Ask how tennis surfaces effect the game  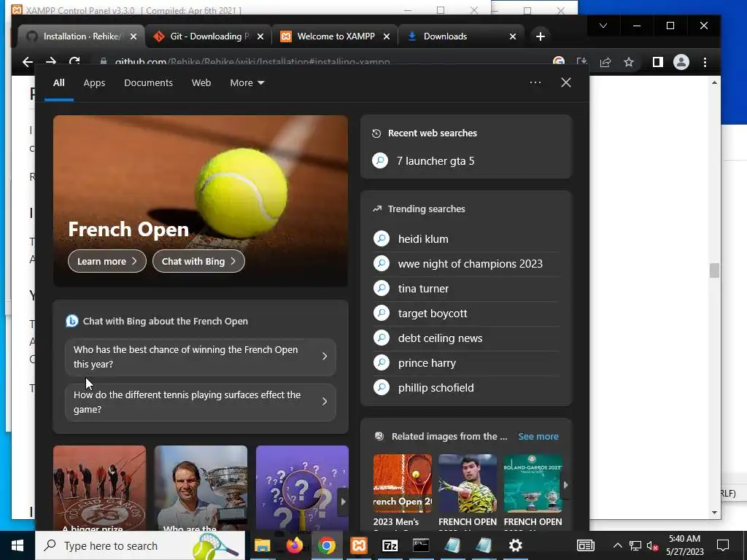click(200, 402)
